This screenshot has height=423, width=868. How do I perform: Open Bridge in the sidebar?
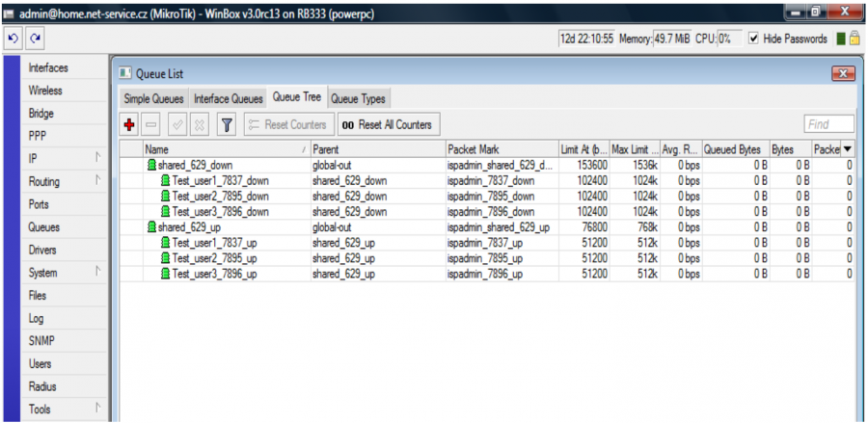(41, 114)
